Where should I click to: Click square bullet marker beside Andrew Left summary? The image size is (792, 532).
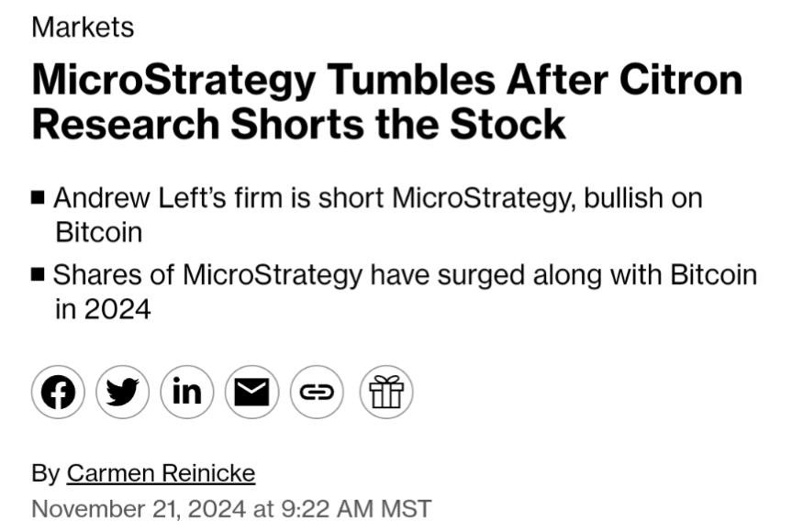tap(38, 197)
